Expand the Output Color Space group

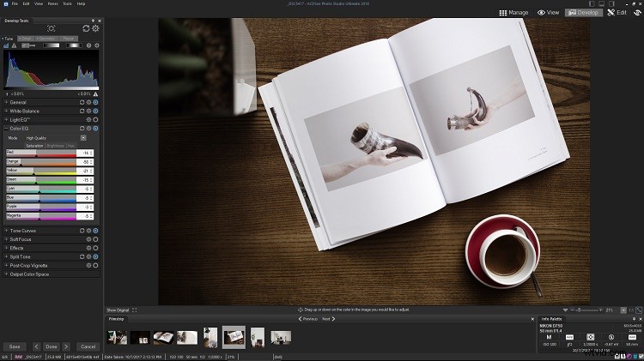(x=6, y=274)
